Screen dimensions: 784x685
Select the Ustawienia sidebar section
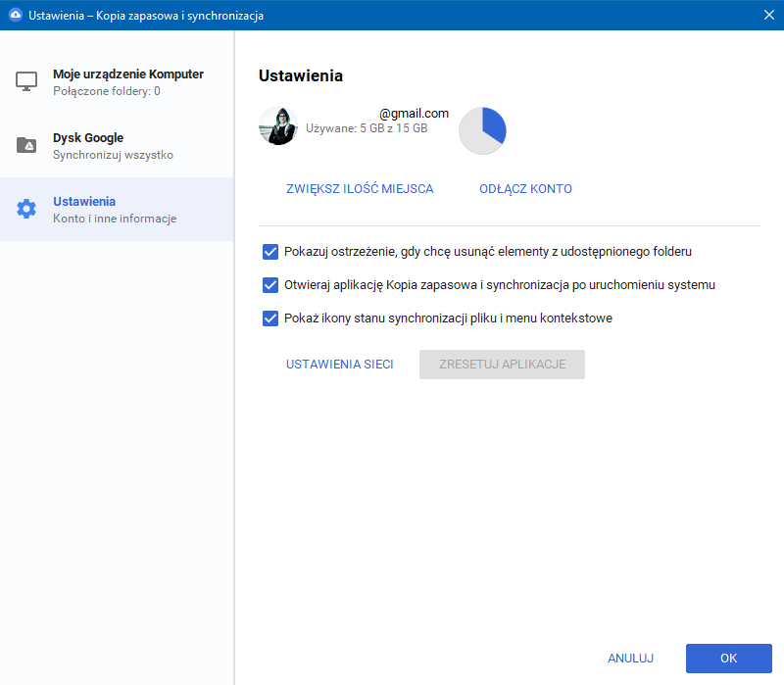pos(117,209)
